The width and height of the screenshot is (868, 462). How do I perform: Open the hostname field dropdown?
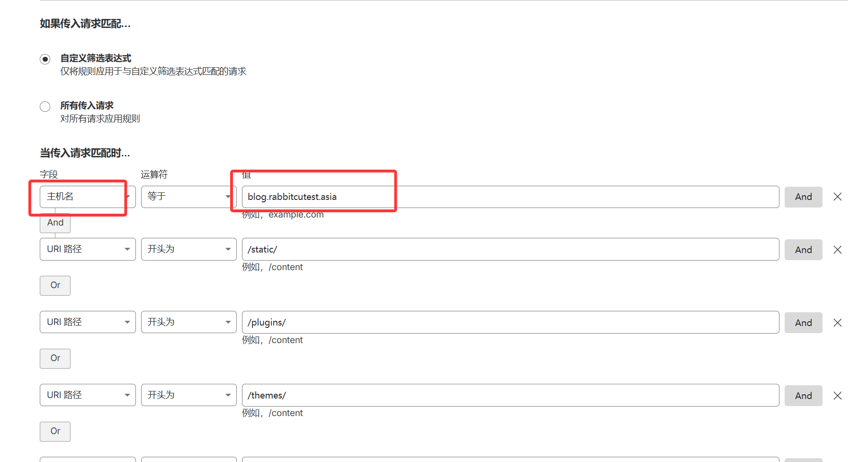point(88,197)
